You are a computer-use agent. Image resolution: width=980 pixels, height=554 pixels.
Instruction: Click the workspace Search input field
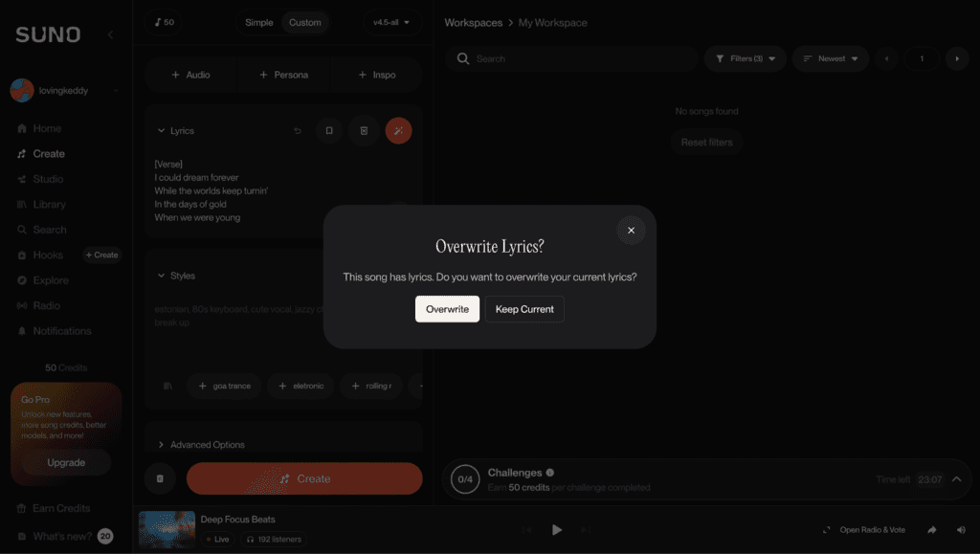(574, 58)
